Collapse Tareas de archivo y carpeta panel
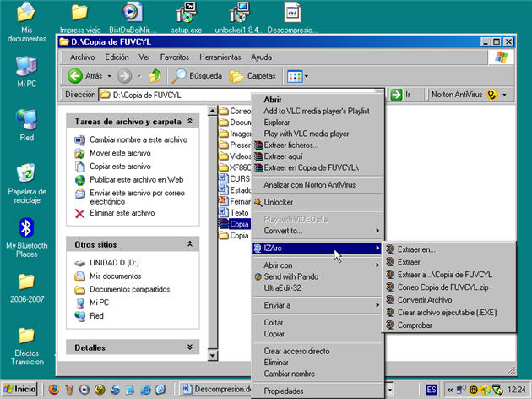The image size is (532, 399). coord(188,122)
